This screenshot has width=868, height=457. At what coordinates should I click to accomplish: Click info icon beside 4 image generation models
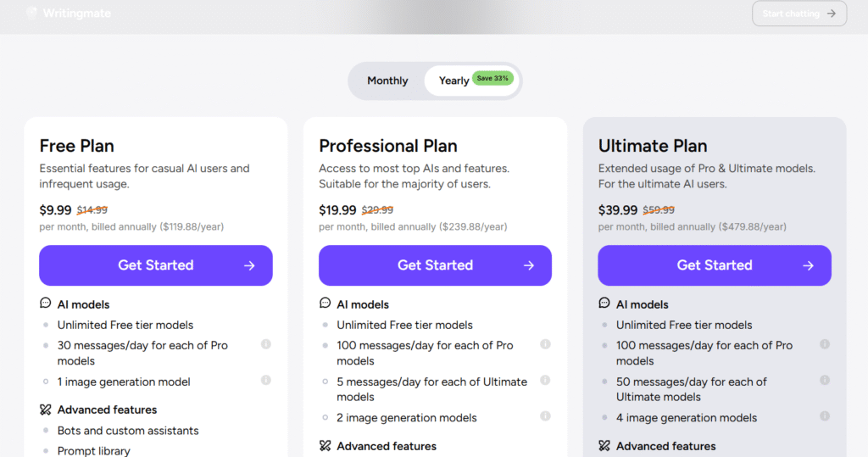click(825, 416)
